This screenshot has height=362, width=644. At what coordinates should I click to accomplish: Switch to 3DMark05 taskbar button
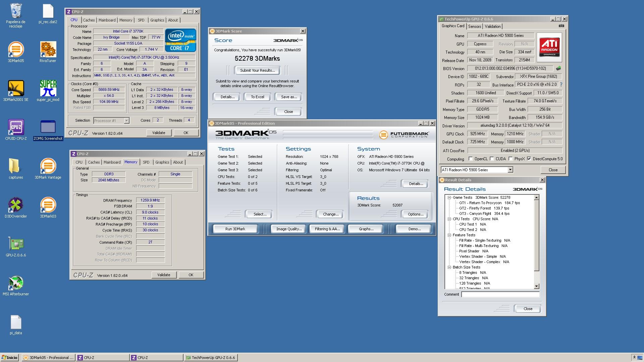[x=48, y=358]
